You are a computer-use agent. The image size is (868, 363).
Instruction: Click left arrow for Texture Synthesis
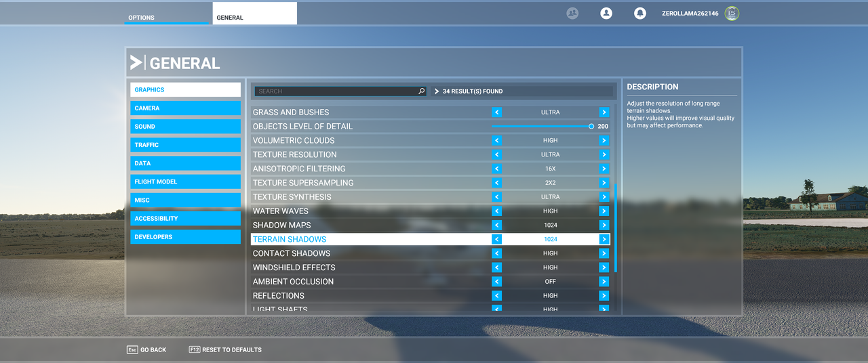[496, 197]
